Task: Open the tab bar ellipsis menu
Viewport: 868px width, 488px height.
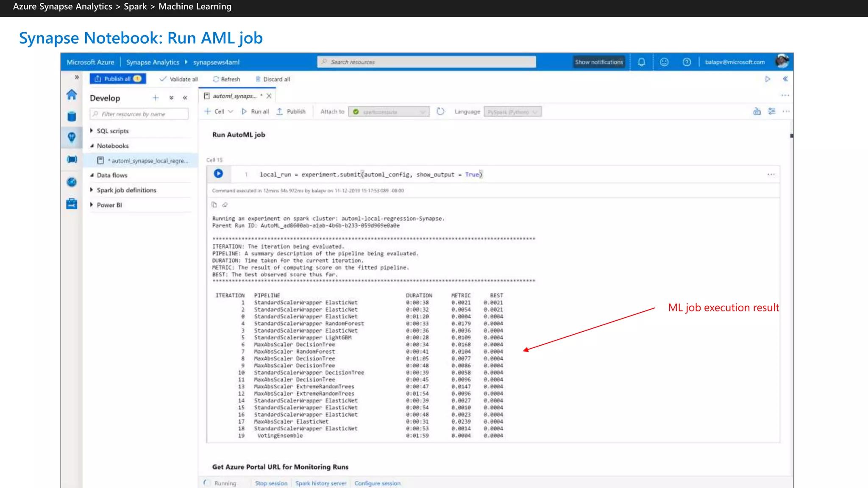Action: (x=785, y=95)
